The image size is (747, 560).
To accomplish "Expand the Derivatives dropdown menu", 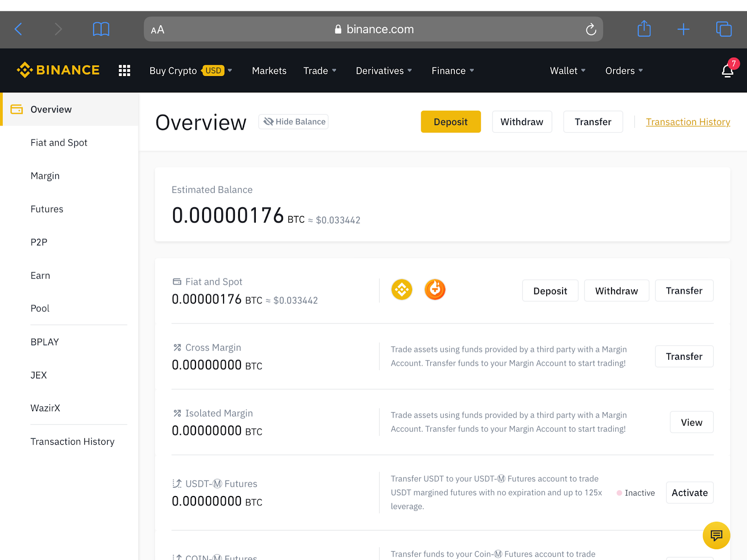I will (384, 70).
